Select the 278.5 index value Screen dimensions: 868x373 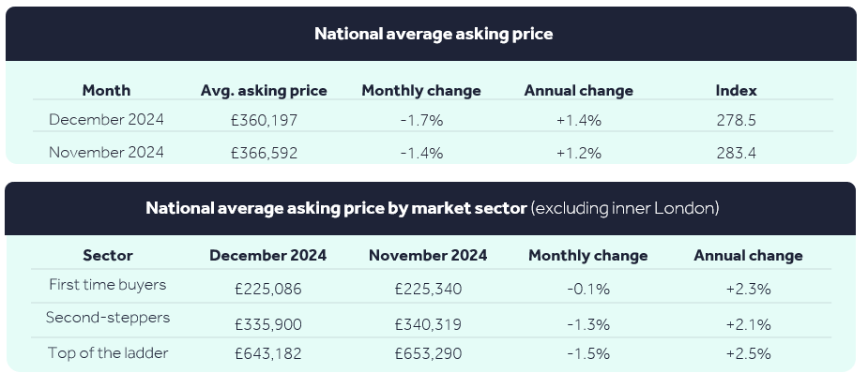pyautogui.click(x=736, y=120)
